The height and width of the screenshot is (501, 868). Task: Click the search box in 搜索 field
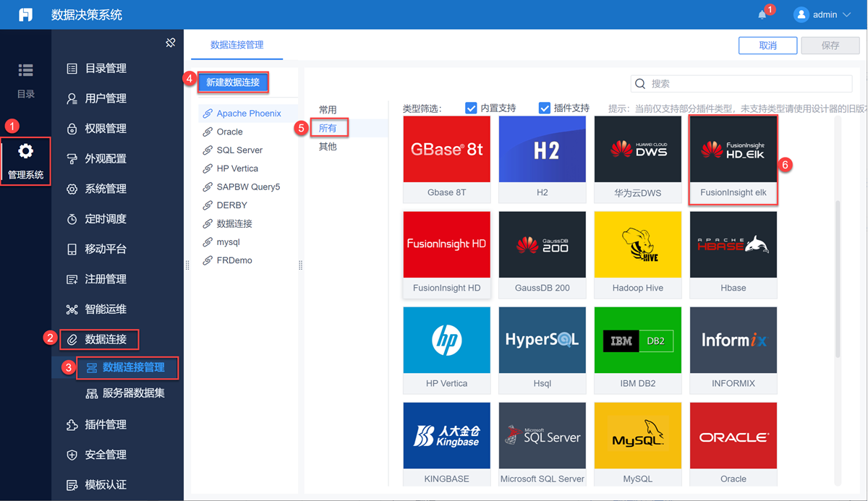741,84
